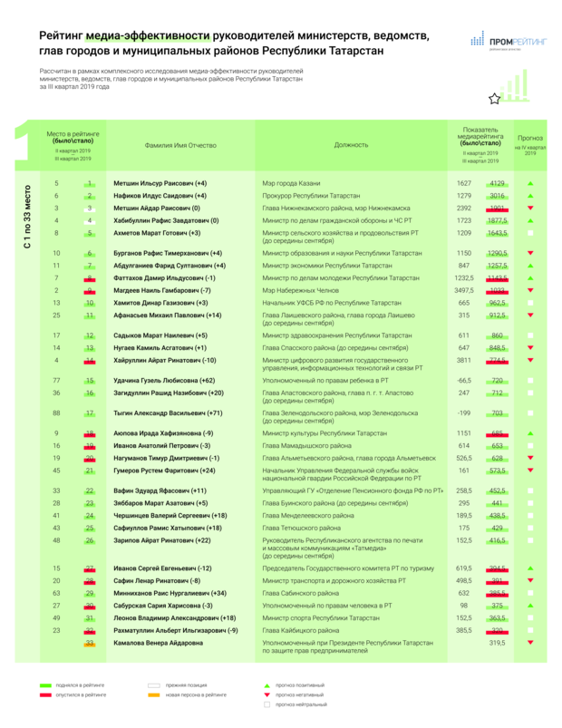562x728 pixels.
Task: Click the positive forecast triangle in the legend
Action: [266, 684]
